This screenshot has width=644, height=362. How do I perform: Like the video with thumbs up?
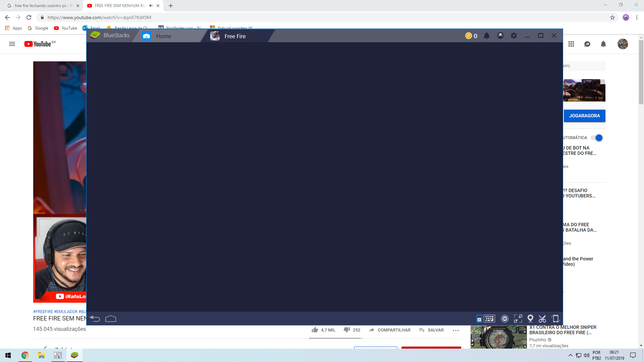tap(315, 330)
